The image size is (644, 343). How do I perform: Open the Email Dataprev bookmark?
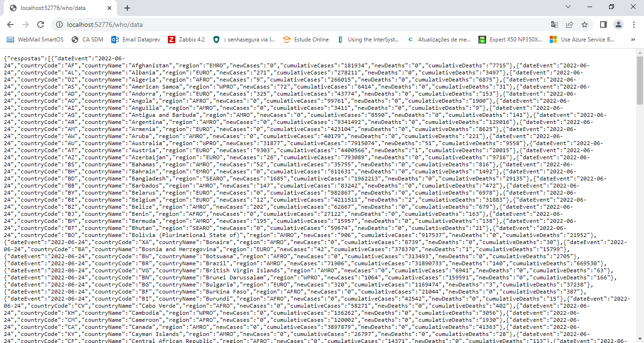[135, 40]
